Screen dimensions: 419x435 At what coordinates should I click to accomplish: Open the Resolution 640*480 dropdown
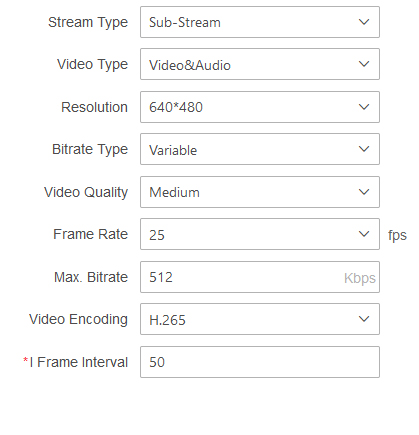tap(260, 107)
